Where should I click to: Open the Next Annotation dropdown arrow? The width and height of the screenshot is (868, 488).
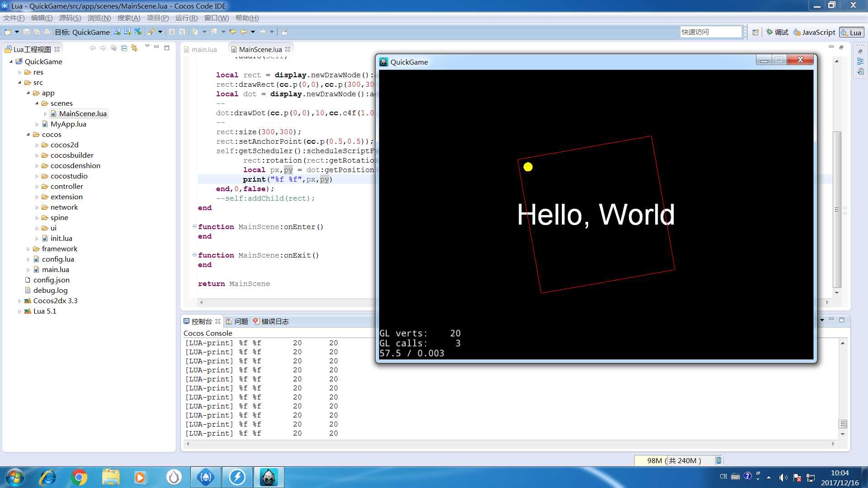pos(204,32)
